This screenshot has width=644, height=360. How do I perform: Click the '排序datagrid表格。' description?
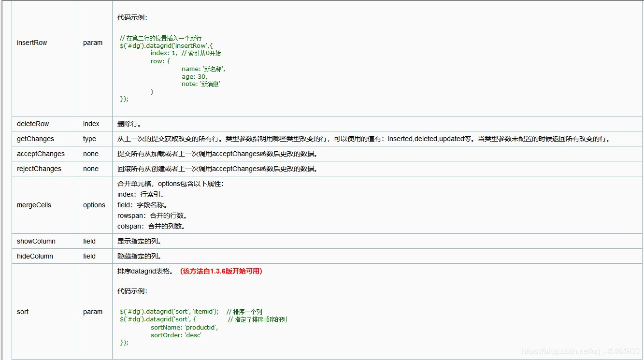(145, 271)
